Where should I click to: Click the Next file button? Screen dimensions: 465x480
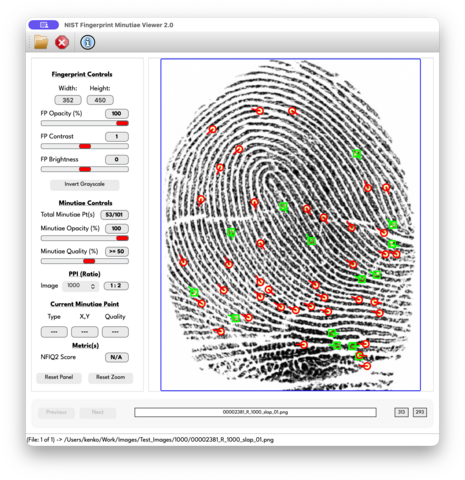coord(98,412)
